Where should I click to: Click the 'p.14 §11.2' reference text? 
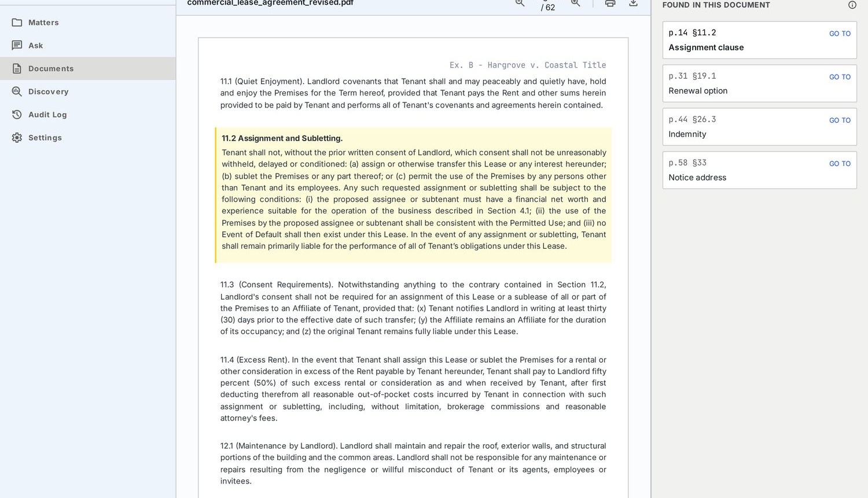pos(692,33)
